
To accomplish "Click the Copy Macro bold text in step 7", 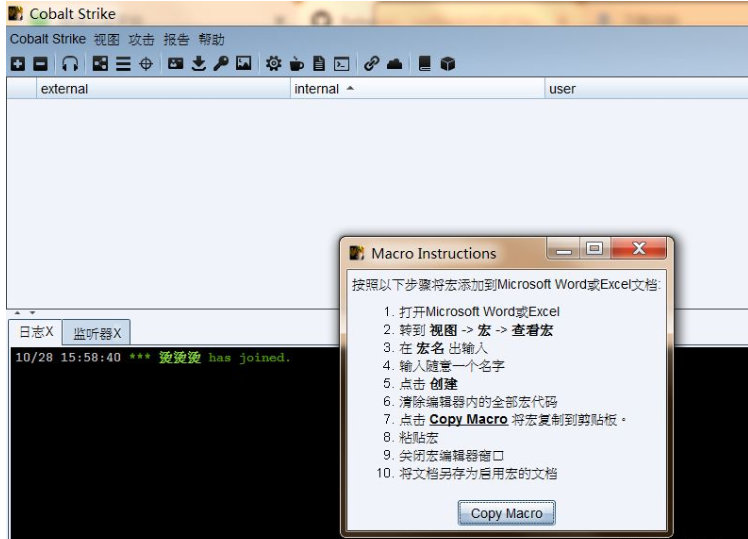I will (x=468, y=419).
